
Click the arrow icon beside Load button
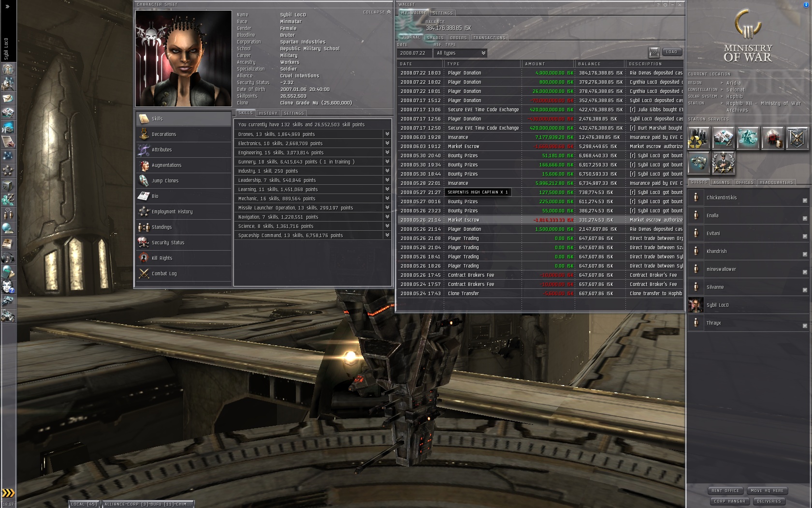pos(654,52)
